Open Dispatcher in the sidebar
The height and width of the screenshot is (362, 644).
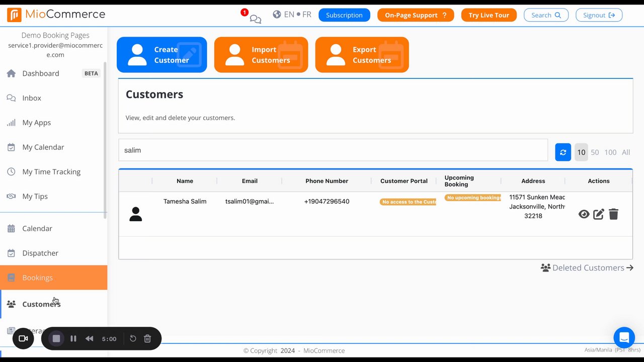point(40,253)
